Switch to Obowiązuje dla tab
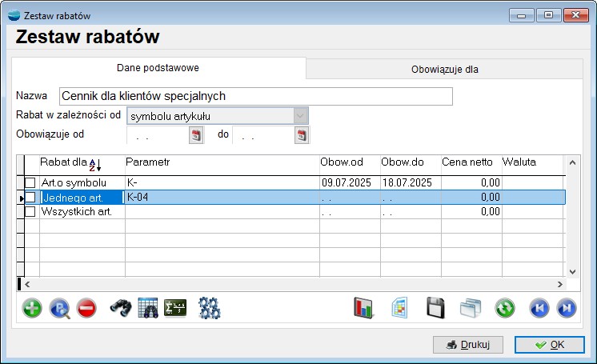The width and height of the screenshot is (597, 364). [x=445, y=70]
